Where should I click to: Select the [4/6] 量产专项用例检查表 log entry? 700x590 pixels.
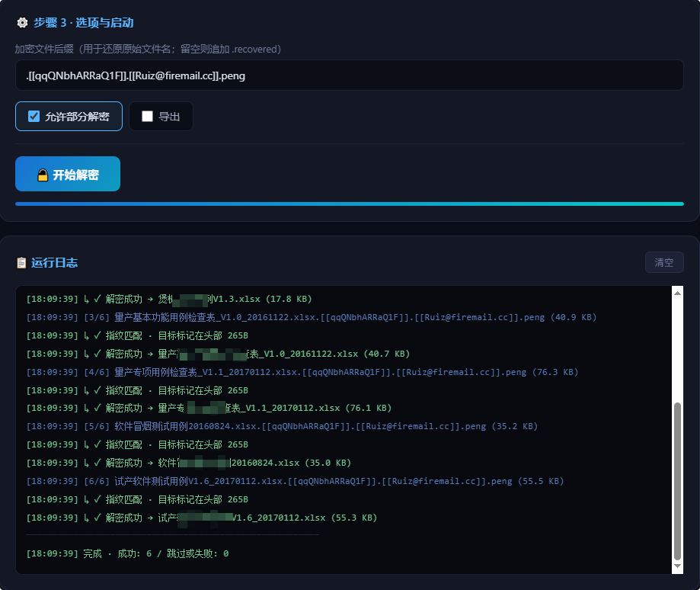click(302, 372)
